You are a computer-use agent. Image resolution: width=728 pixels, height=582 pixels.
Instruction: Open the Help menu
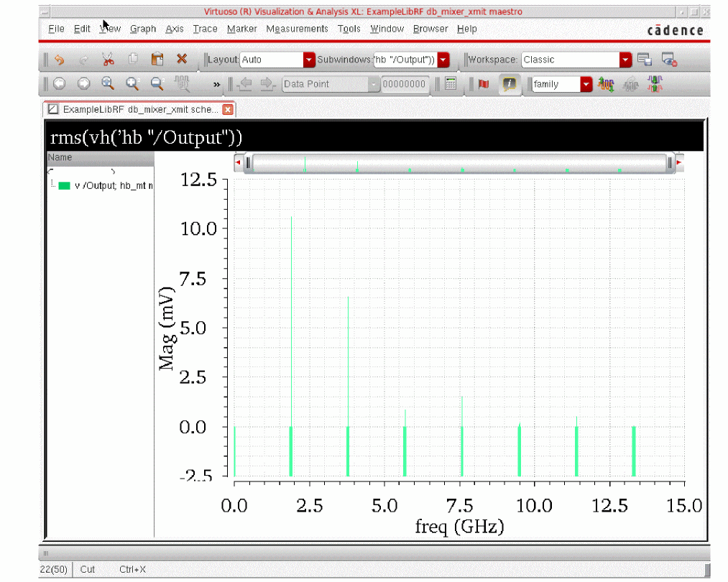click(x=466, y=29)
